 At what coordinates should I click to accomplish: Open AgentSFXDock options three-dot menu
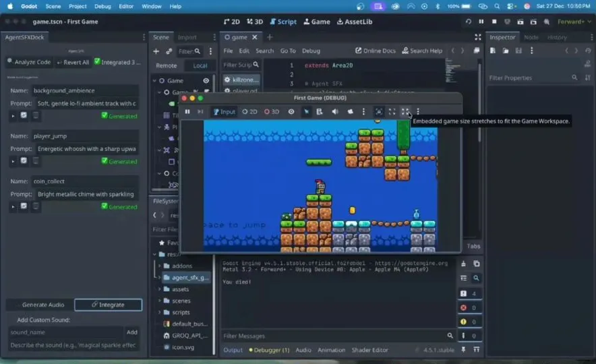[144, 37]
